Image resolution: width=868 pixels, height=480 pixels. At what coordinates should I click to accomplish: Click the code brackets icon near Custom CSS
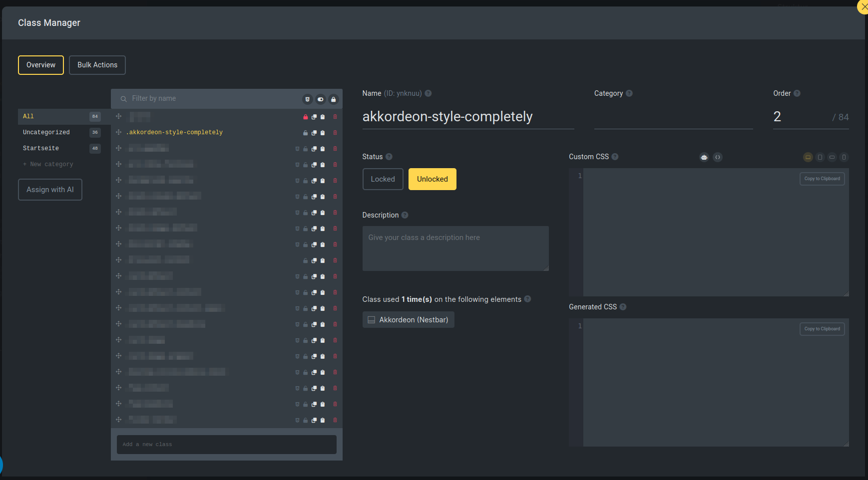tap(718, 157)
